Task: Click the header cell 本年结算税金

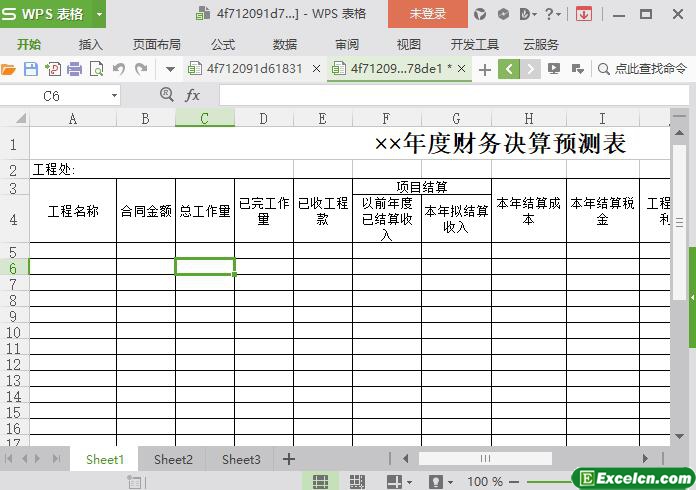Action: pyautogui.click(x=602, y=211)
